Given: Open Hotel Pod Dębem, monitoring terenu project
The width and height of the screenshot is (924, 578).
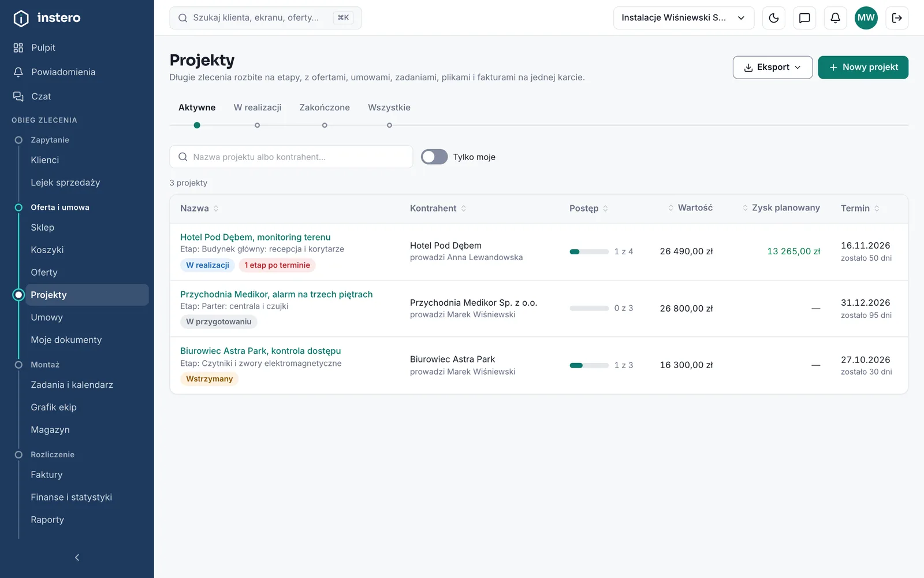Looking at the screenshot, I should (x=255, y=237).
